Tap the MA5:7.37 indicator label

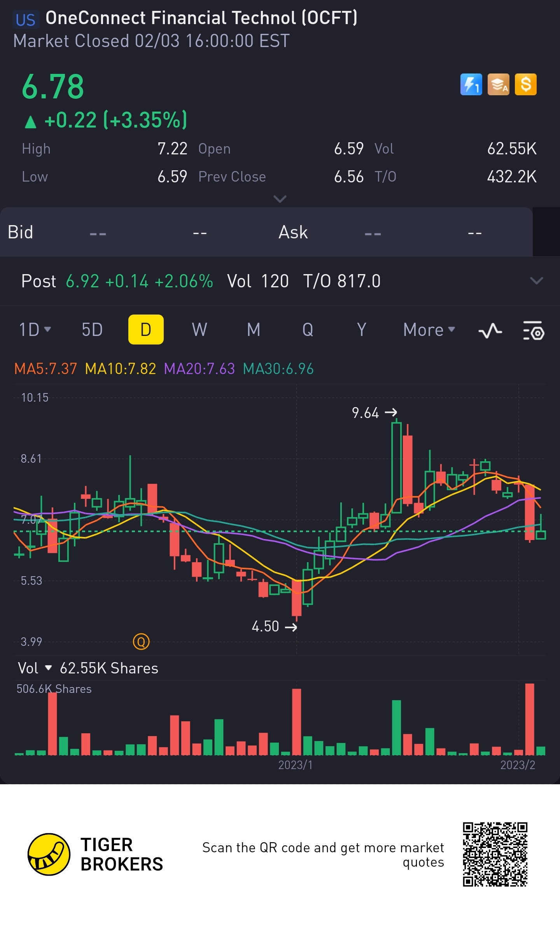pos(45,369)
